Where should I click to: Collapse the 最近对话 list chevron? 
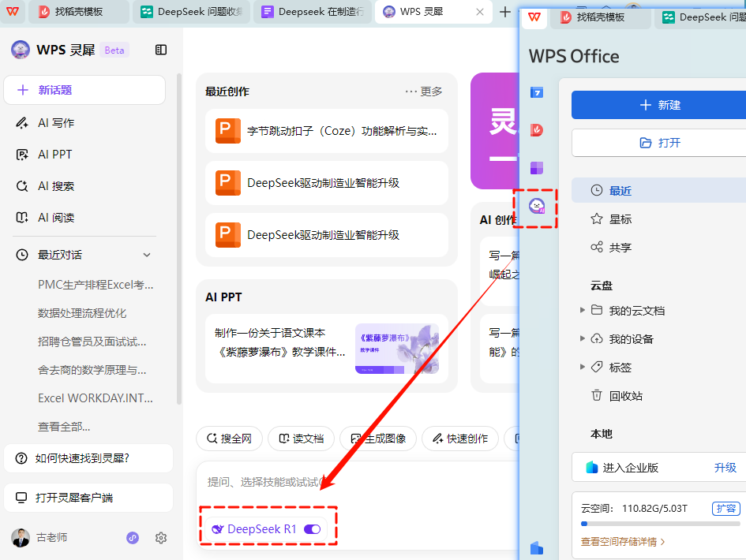click(x=147, y=255)
